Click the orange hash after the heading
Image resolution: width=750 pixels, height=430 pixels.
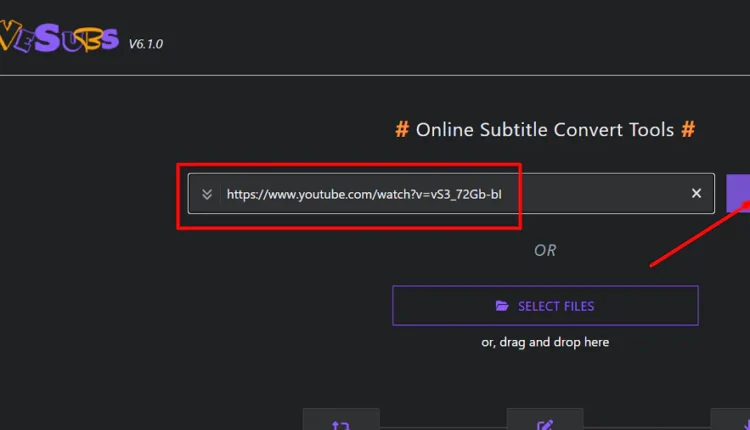pos(688,130)
